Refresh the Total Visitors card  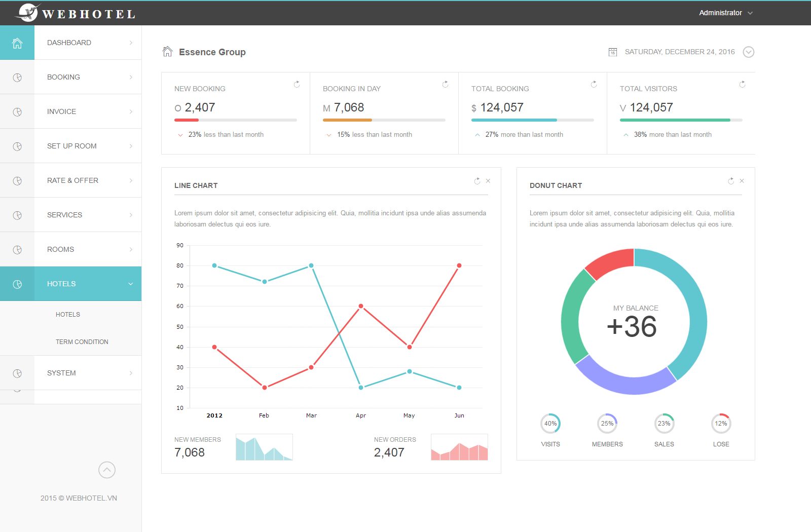pyautogui.click(x=742, y=85)
